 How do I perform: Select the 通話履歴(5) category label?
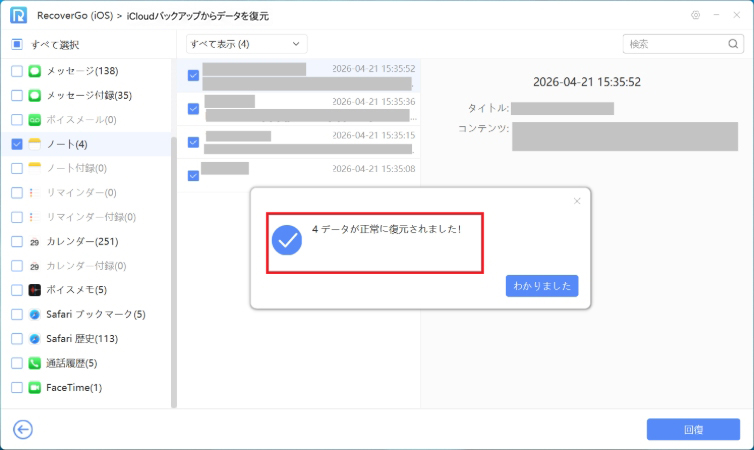click(72, 363)
